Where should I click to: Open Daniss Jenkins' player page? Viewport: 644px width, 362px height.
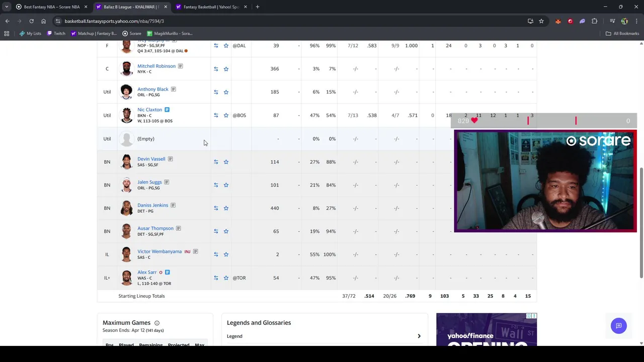click(x=153, y=205)
